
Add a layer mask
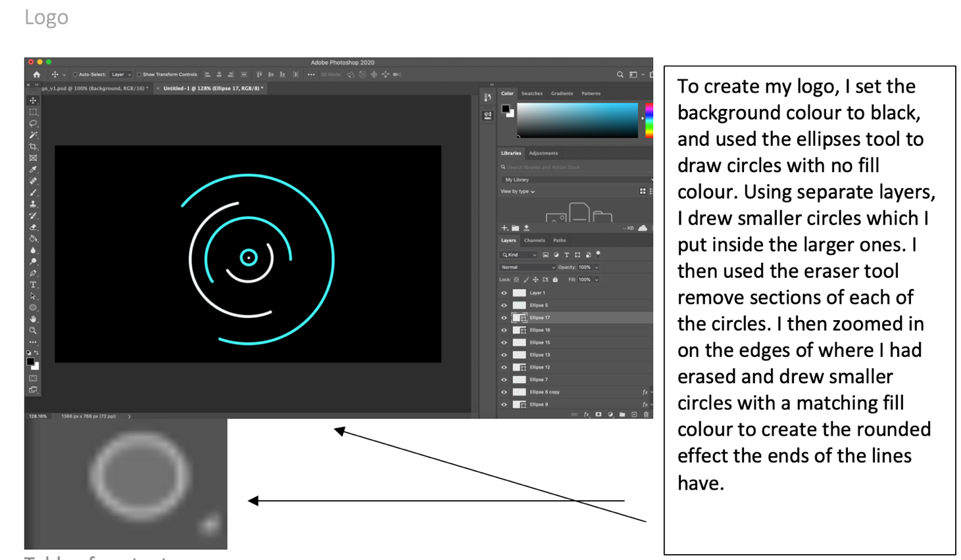click(x=599, y=415)
